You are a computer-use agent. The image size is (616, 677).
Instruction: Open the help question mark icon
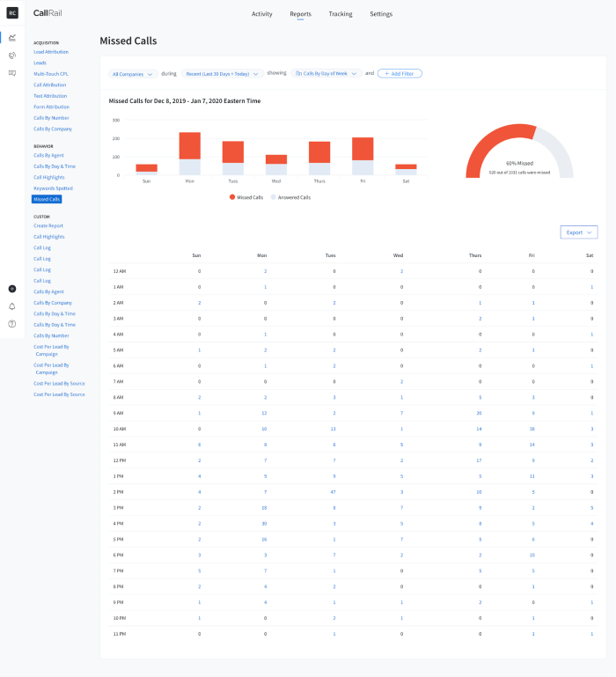pyautogui.click(x=12, y=324)
